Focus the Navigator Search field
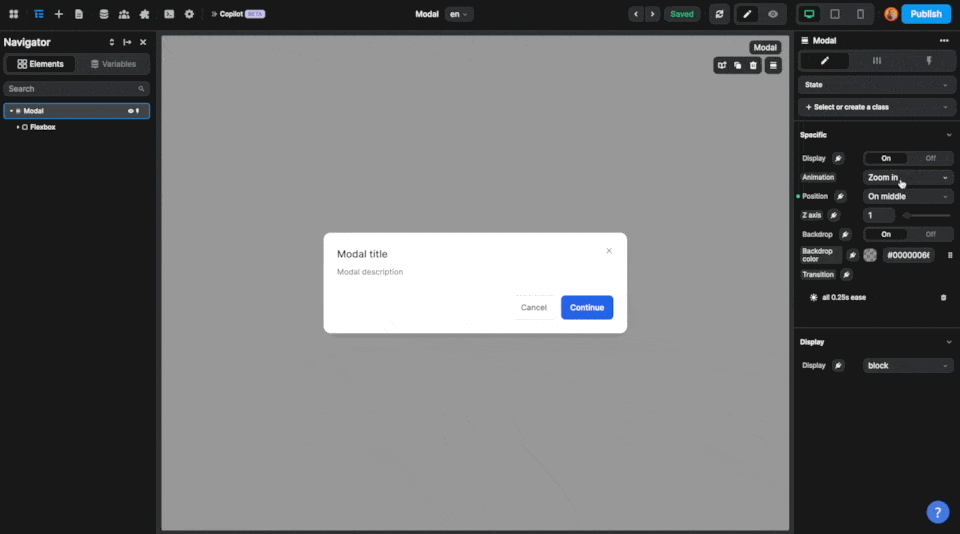 coord(77,89)
